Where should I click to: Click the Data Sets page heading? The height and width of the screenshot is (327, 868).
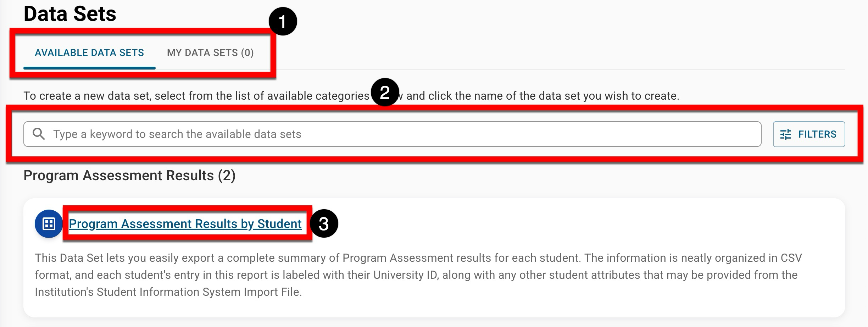click(70, 14)
